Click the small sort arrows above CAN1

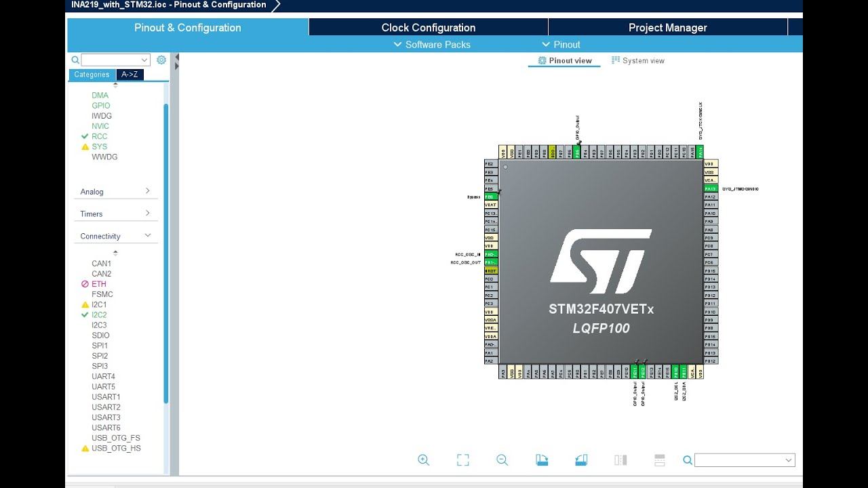[x=115, y=253]
